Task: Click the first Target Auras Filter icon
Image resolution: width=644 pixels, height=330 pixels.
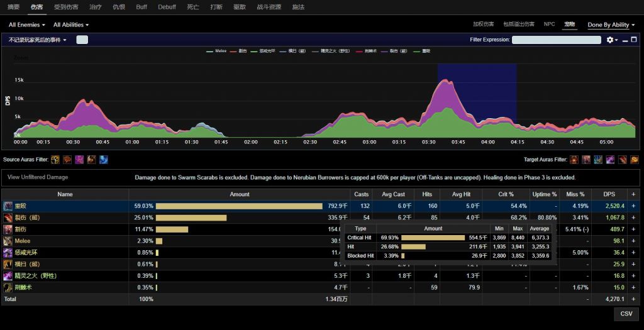Action: coord(574,160)
